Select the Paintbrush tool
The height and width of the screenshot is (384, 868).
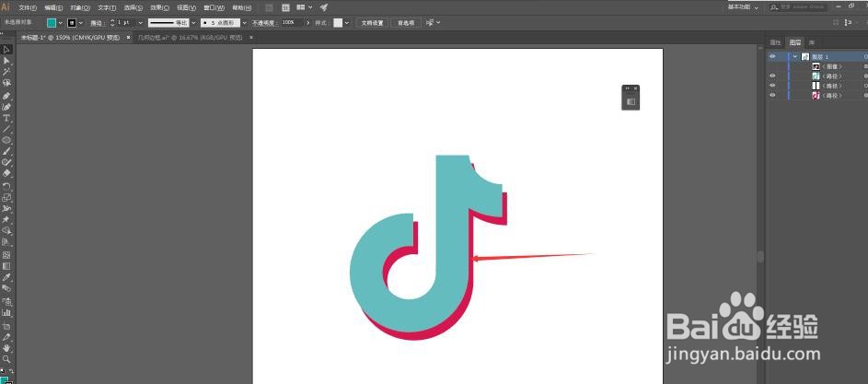6,151
